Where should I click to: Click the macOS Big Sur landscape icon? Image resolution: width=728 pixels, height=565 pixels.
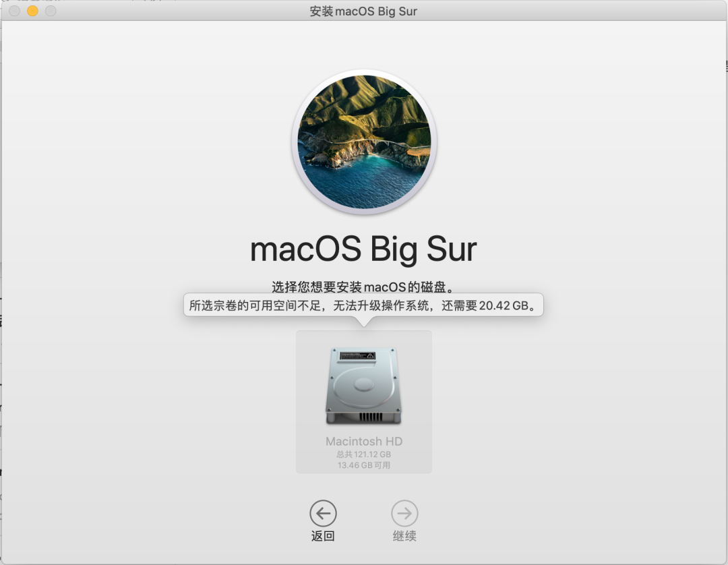[365, 142]
